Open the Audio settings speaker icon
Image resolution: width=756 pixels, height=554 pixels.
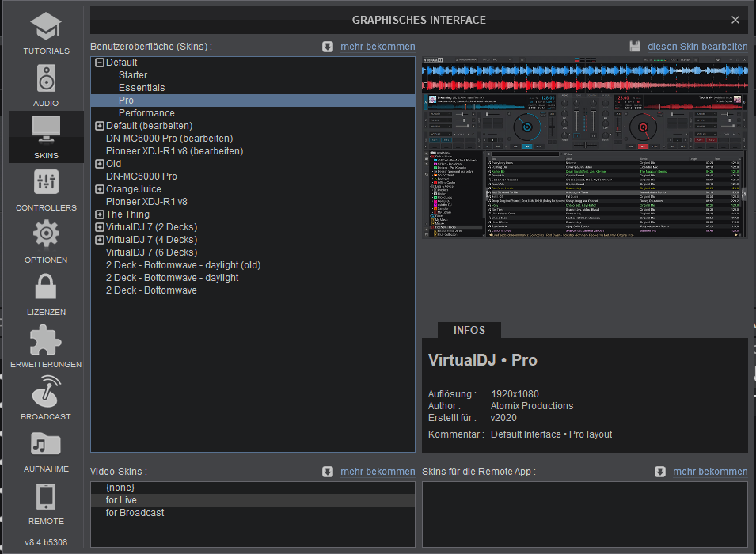pos(46,78)
